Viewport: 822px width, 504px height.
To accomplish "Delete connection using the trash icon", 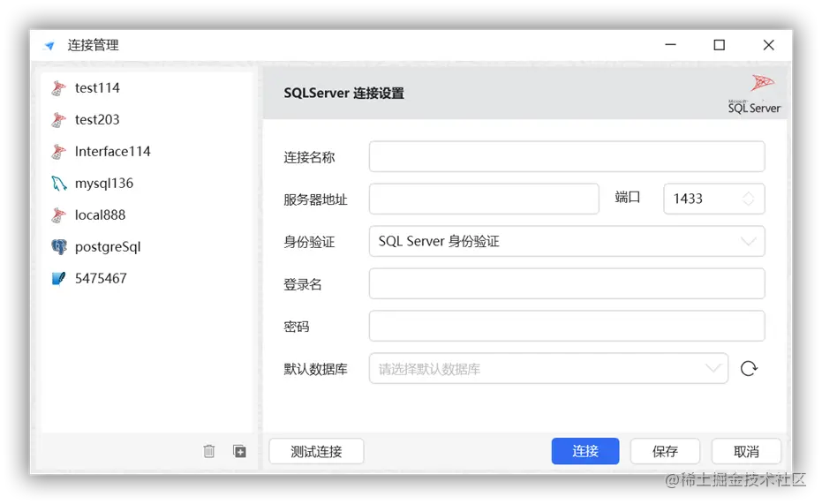I will (x=209, y=451).
